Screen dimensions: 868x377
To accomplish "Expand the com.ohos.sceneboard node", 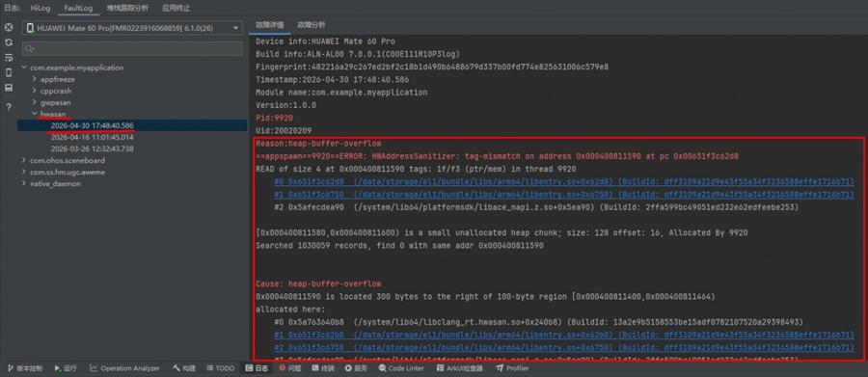I will (x=24, y=161).
